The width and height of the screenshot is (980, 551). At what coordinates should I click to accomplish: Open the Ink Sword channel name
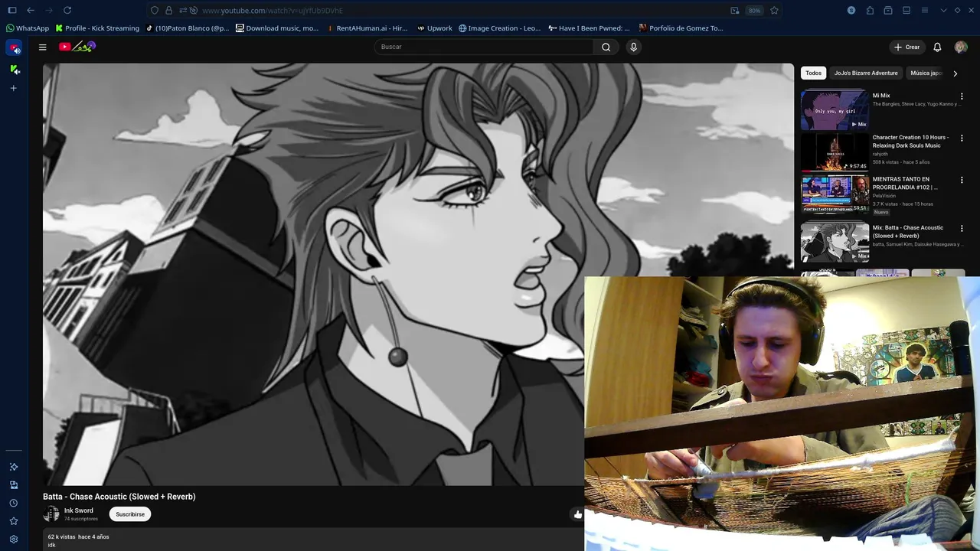click(x=79, y=510)
